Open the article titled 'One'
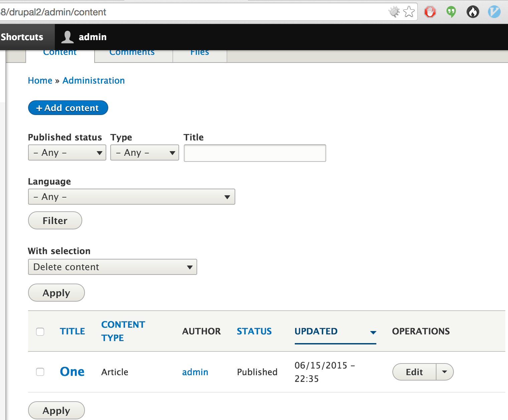508x420 pixels. click(72, 372)
